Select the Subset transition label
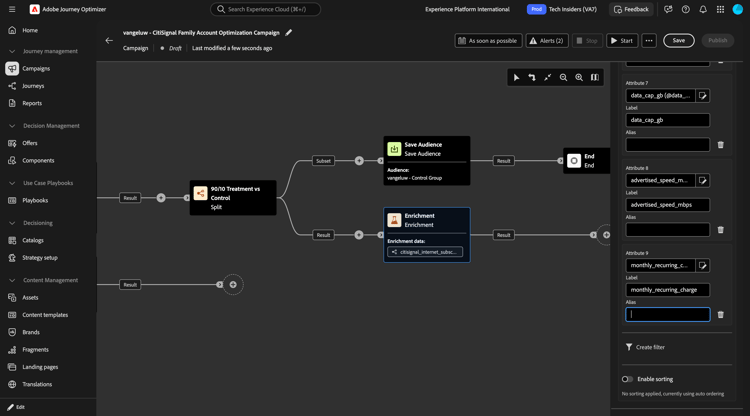The image size is (750, 416). click(323, 161)
